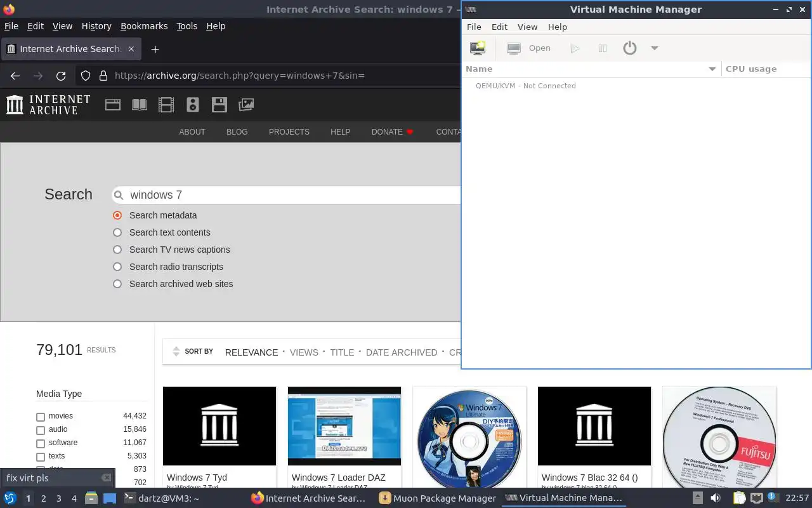Click the new virtual machine icon
The image size is (812, 508).
(477, 48)
